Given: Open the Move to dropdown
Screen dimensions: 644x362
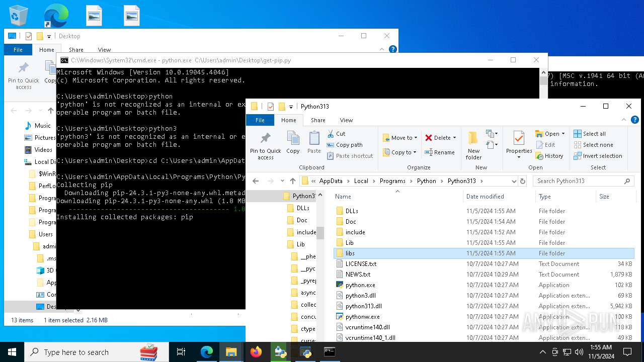Looking at the screenshot, I should coord(400,138).
